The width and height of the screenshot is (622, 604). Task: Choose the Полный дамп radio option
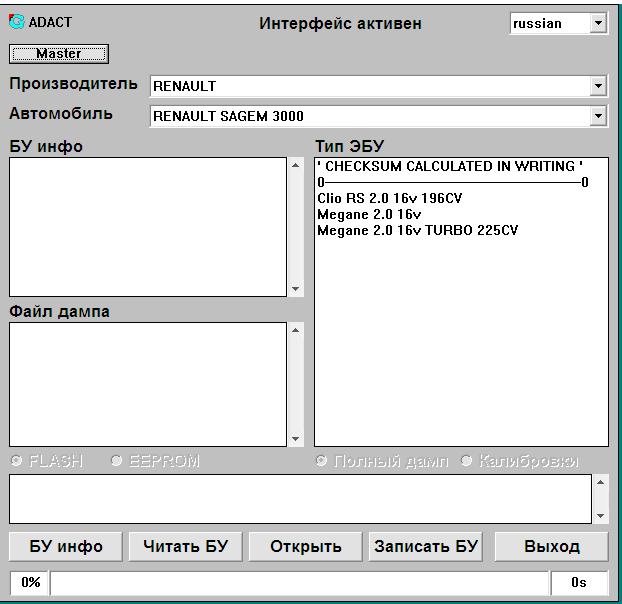coord(322,461)
